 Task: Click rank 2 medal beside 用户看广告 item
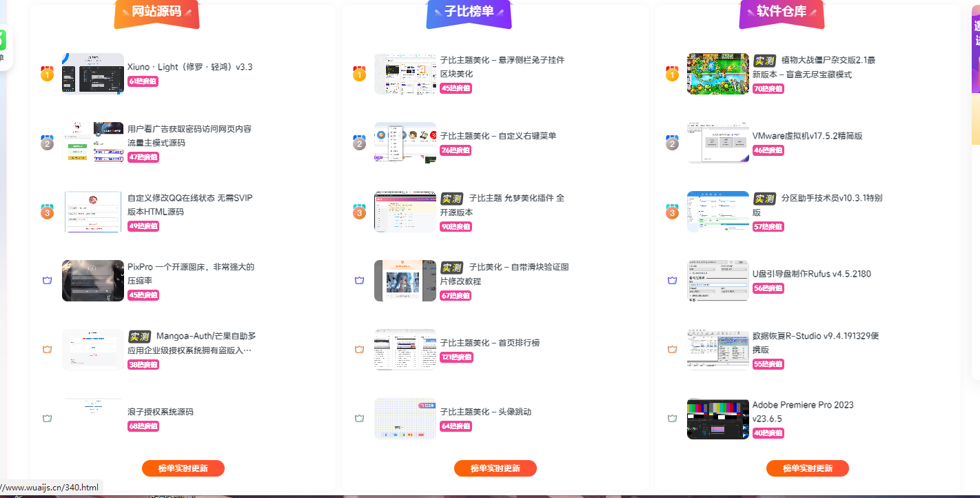pos(47,143)
